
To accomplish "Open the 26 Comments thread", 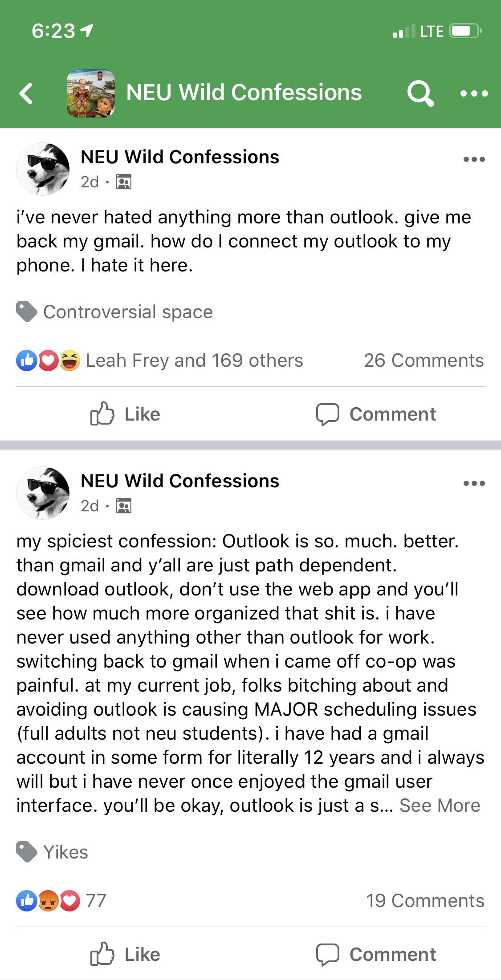I will 424,360.
